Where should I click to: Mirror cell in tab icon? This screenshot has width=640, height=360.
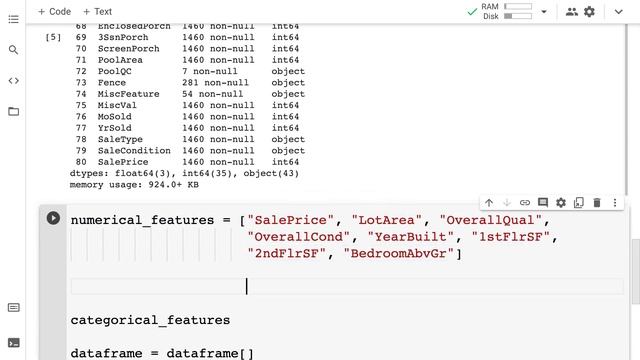tap(579, 202)
